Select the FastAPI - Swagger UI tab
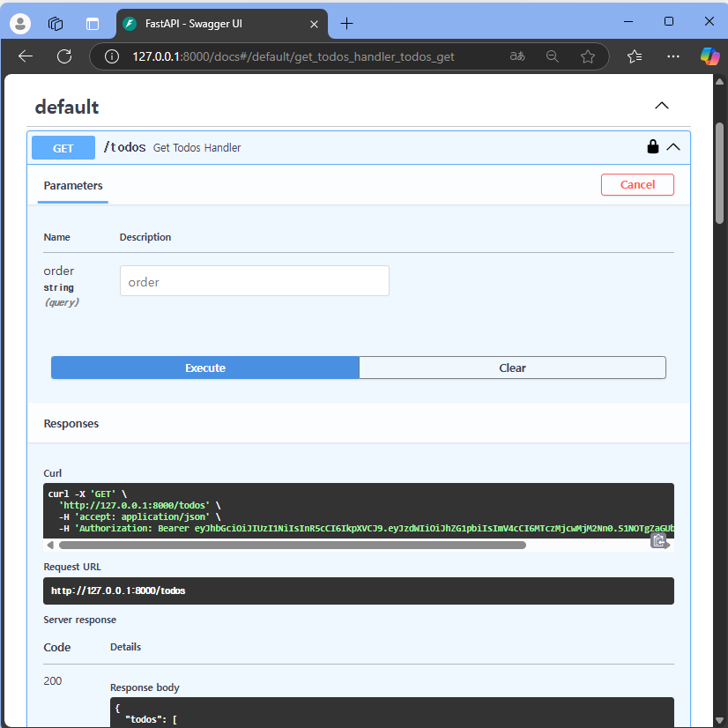728x728 pixels. pyautogui.click(x=222, y=24)
